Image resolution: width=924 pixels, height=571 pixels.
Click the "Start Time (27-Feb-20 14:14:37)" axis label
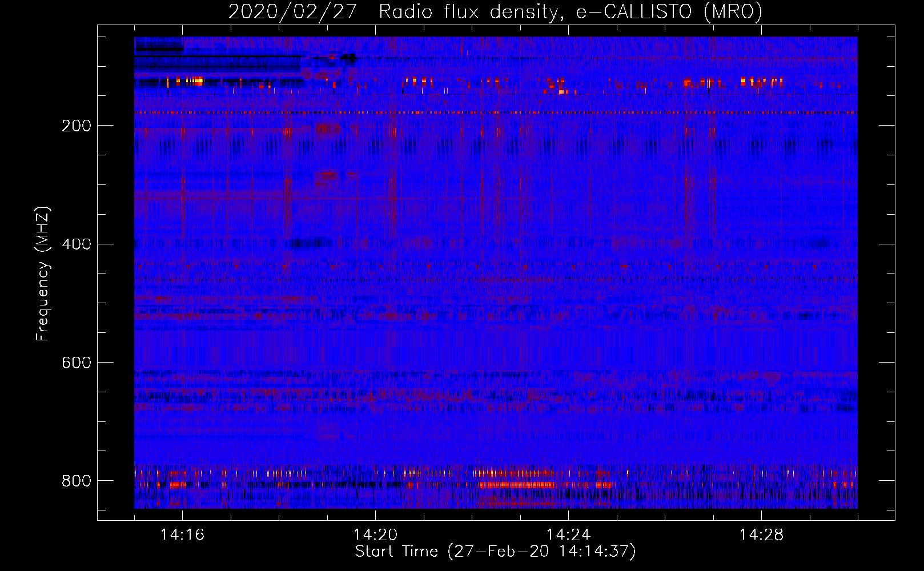point(495,552)
